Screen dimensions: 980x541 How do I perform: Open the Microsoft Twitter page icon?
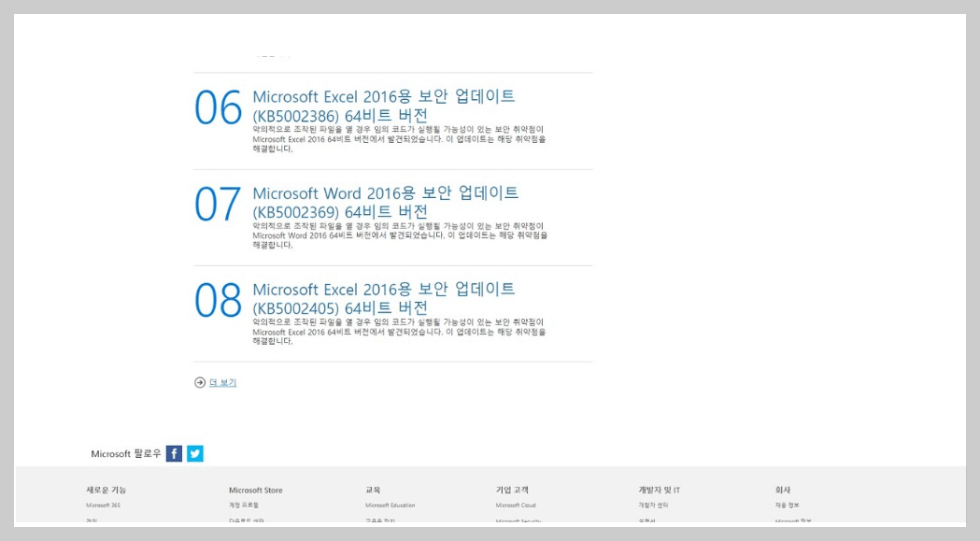(x=195, y=453)
